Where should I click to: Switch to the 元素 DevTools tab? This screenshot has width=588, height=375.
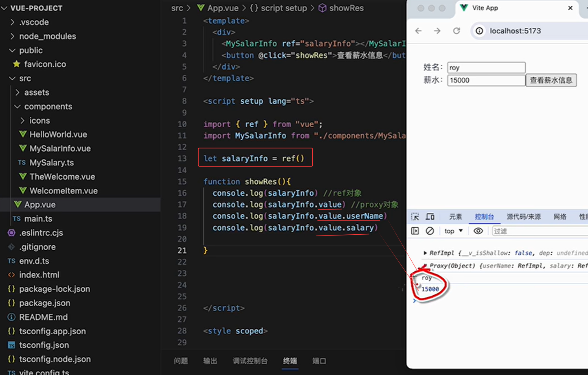coord(455,217)
